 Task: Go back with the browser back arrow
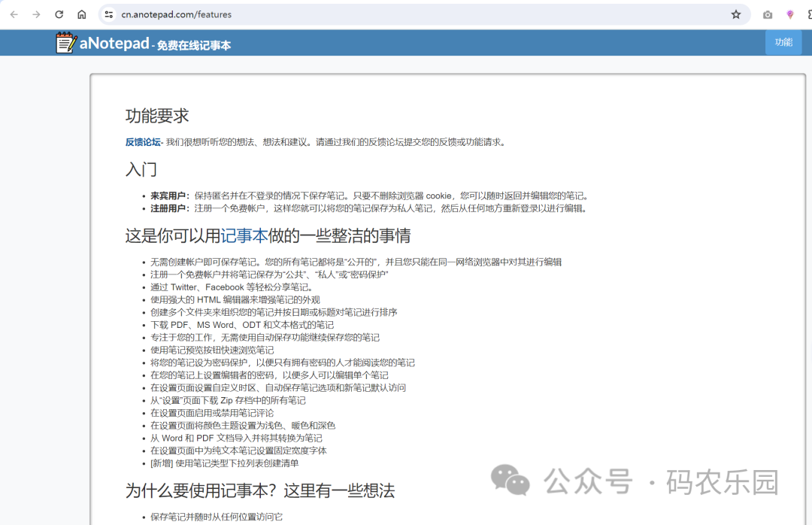pos(14,14)
